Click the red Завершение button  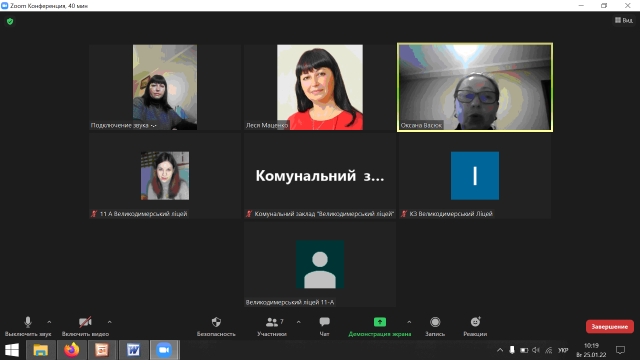tap(610, 327)
